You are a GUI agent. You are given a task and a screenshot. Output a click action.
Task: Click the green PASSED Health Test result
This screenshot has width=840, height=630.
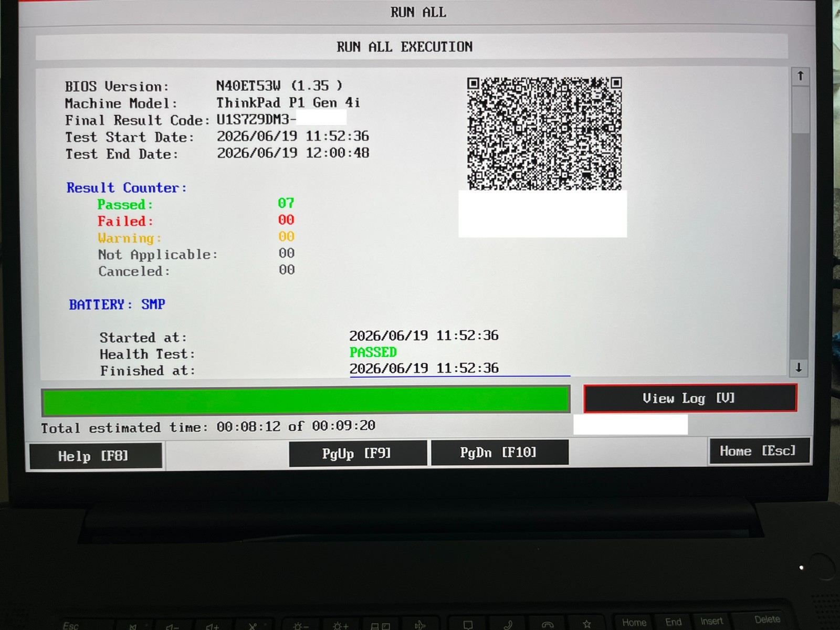point(373,352)
